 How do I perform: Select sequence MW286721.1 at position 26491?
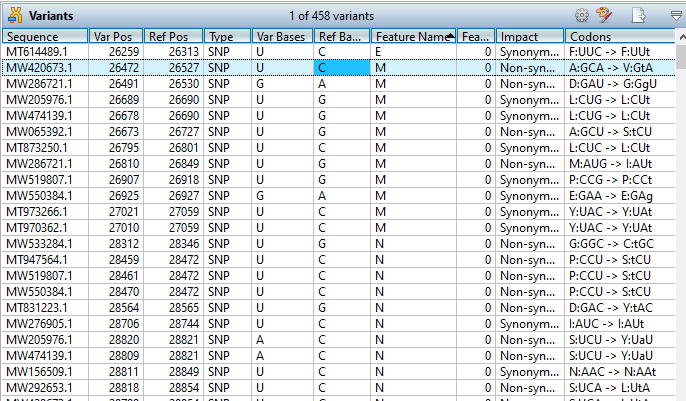[44, 83]
